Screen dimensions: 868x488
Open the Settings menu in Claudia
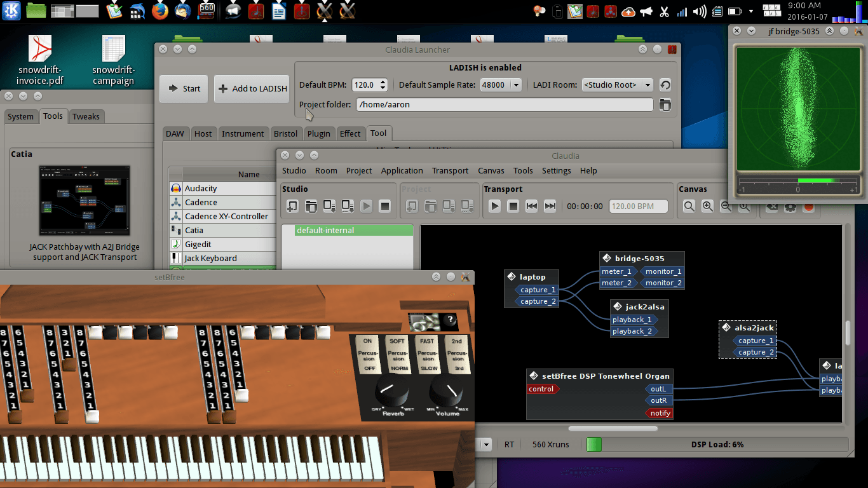click(556, 170)
